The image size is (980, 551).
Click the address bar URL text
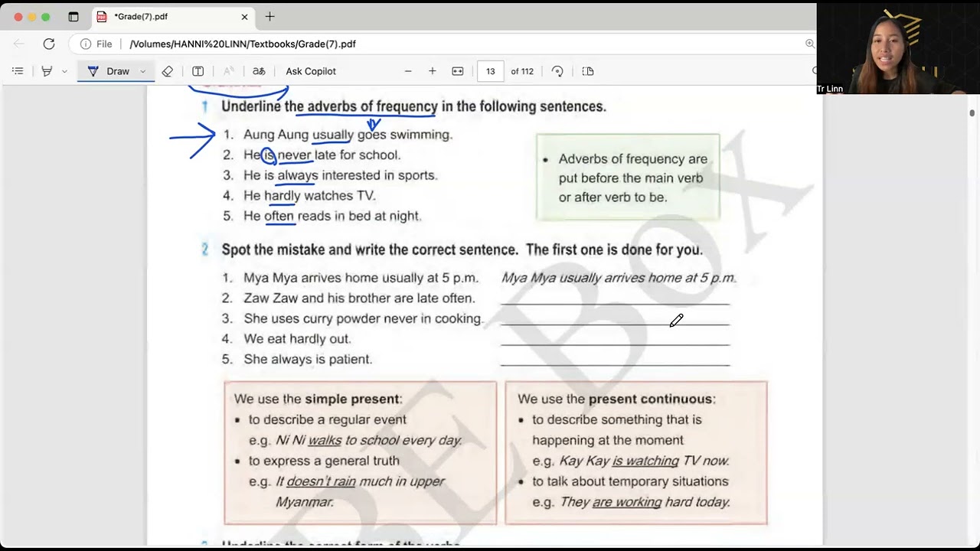click(x=243, y=44)
